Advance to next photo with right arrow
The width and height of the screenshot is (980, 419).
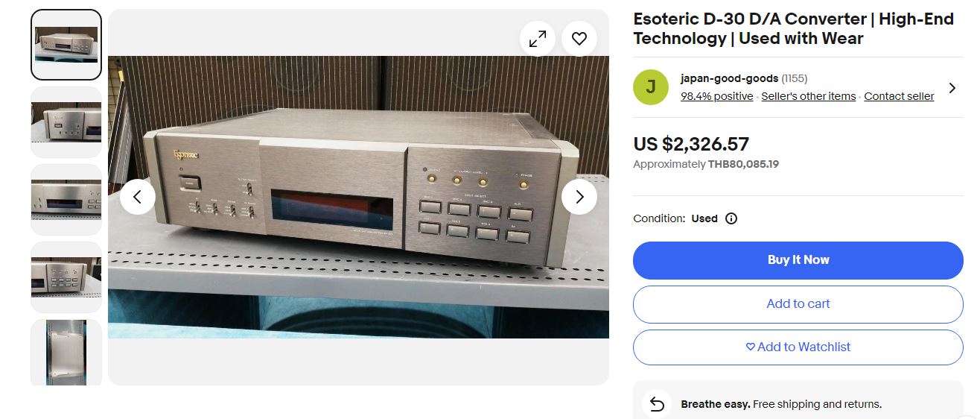pyautogui.click(x=579, y=197)
